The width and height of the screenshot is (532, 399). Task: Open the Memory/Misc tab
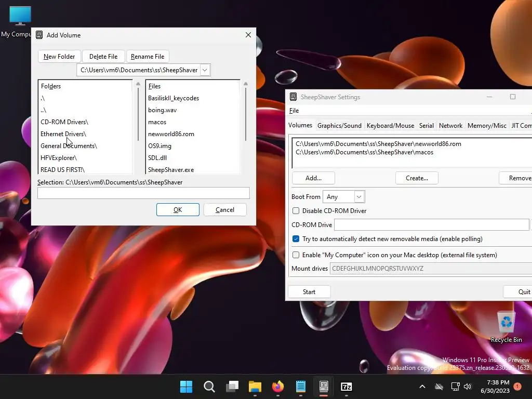click(487, 126)
